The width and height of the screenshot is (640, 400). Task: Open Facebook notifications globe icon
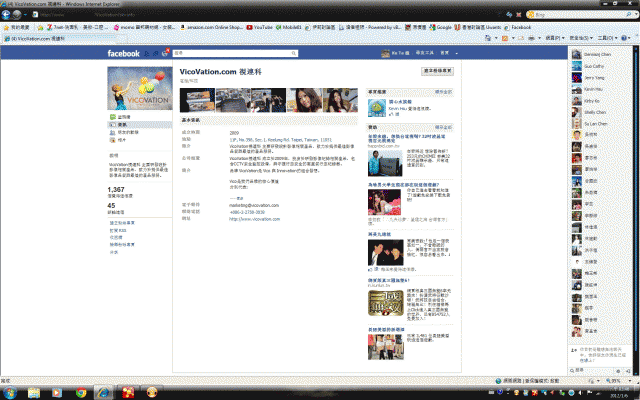point(165,53)
